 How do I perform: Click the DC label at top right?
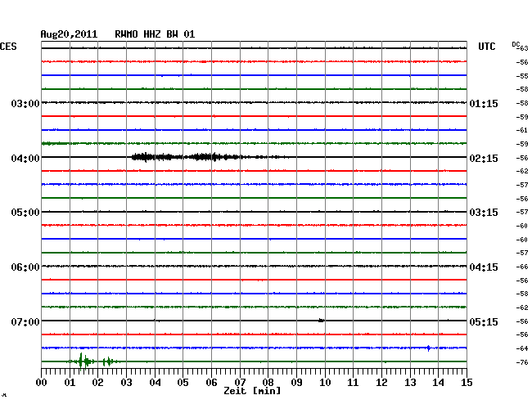pyautogui.click(x=516, y=44)
